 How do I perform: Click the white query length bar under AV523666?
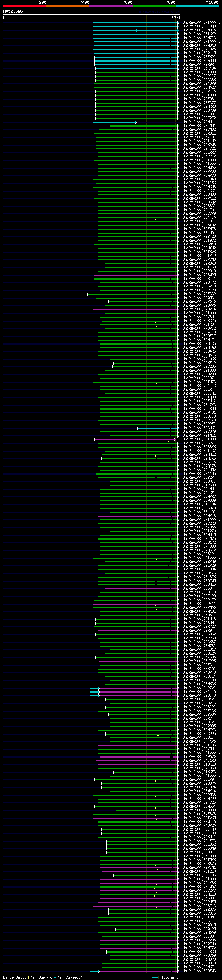point(92,15)
